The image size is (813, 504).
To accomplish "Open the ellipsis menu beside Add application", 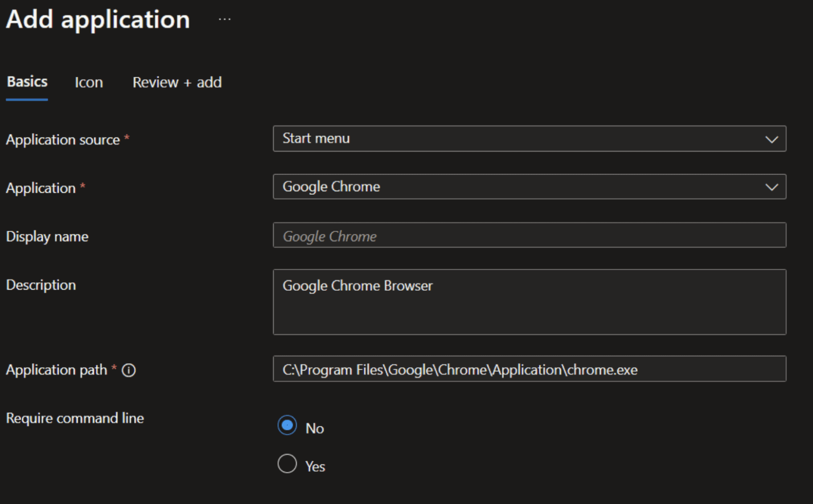I will (x=224, y=20).
